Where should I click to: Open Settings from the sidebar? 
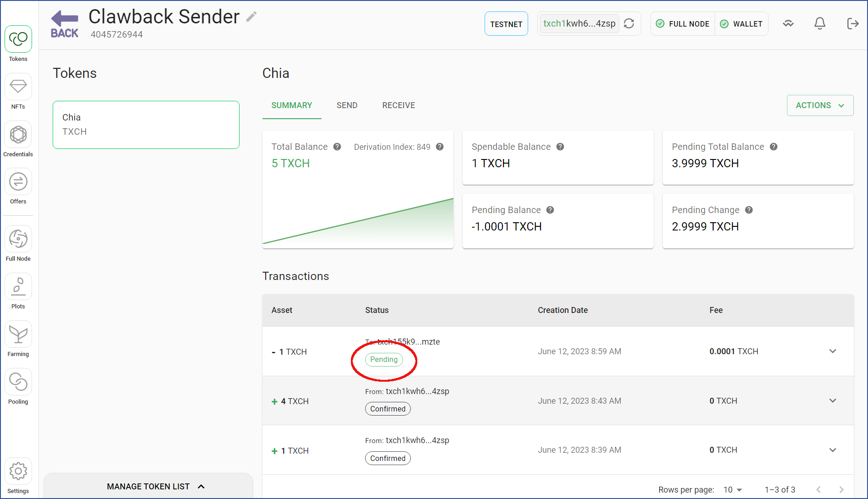[18, 476]
